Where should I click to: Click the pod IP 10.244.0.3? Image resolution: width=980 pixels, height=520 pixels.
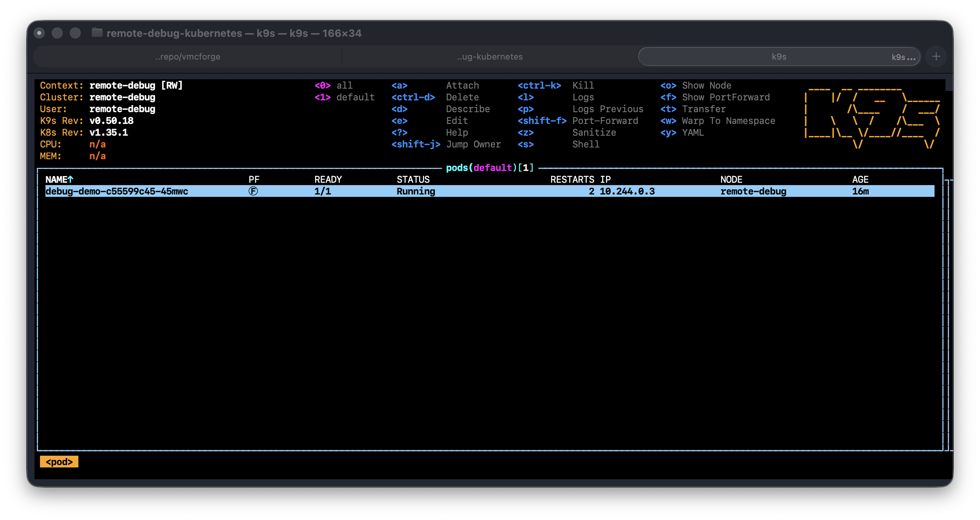(627, 191)
